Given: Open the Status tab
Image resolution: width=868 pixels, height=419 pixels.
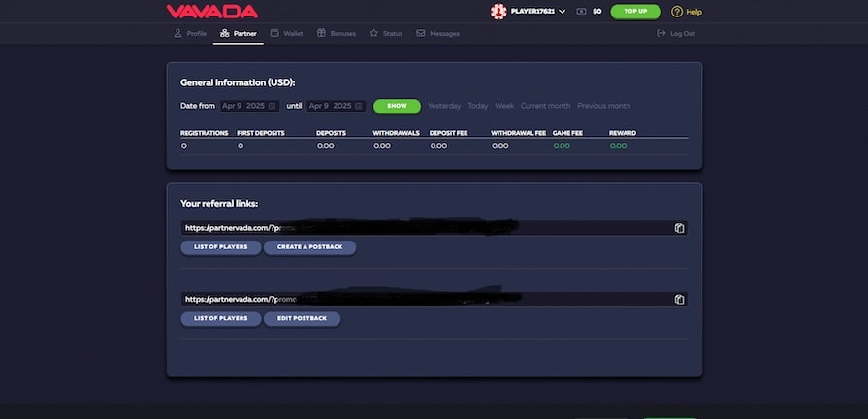Looking at the screenshot, I should tap(386, 33).
